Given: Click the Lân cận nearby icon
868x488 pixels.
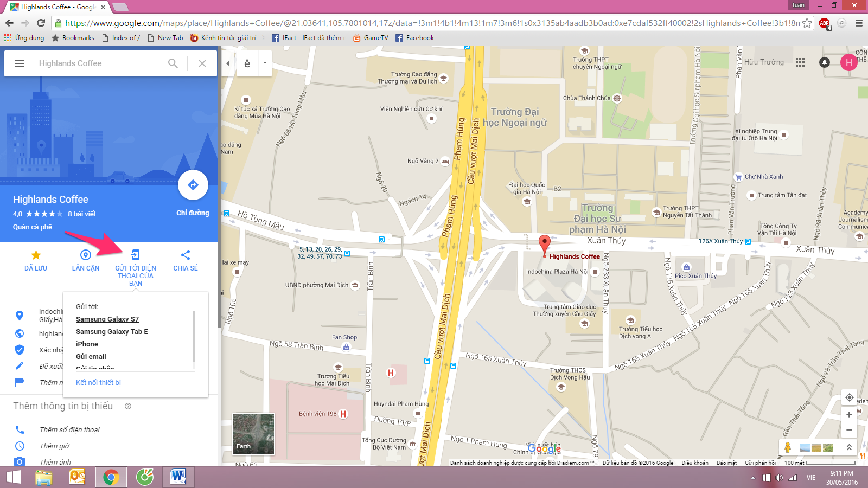Looking at the screenshot, I should tap(86, 255).
